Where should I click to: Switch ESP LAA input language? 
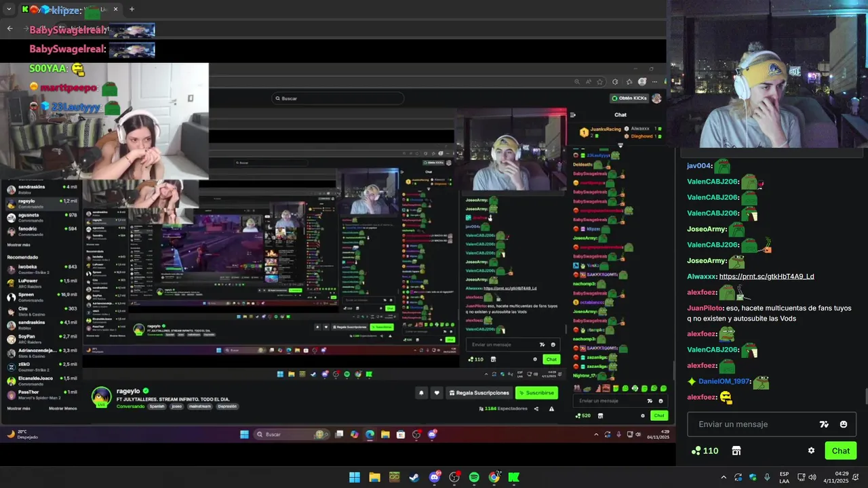coord(784,477)
